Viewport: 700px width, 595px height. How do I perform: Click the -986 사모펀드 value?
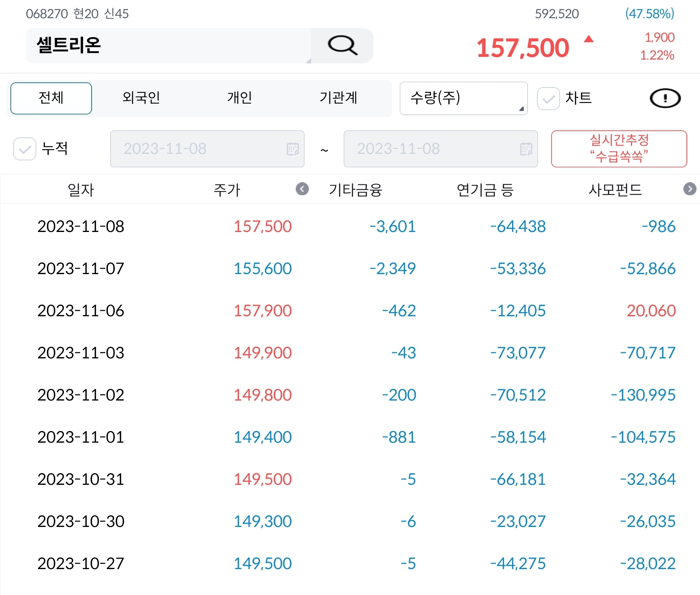pyautogui.click(x=659, y=227)
